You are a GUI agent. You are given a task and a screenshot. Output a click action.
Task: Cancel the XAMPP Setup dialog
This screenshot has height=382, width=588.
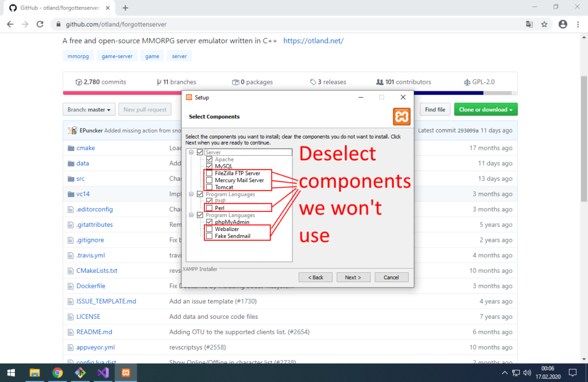(x=391, y=277)
